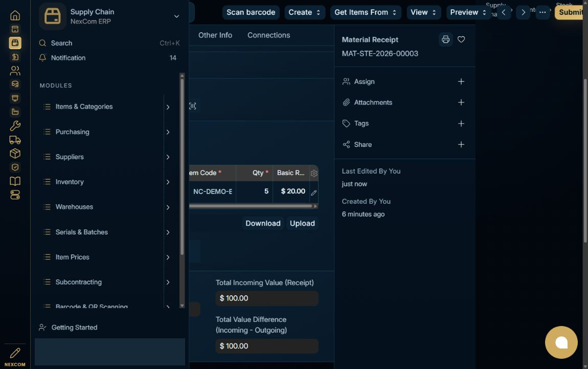Click the NC-DEMO-E item code cell
The height and width of the screenshot is (369, 588).
[212, 192]
